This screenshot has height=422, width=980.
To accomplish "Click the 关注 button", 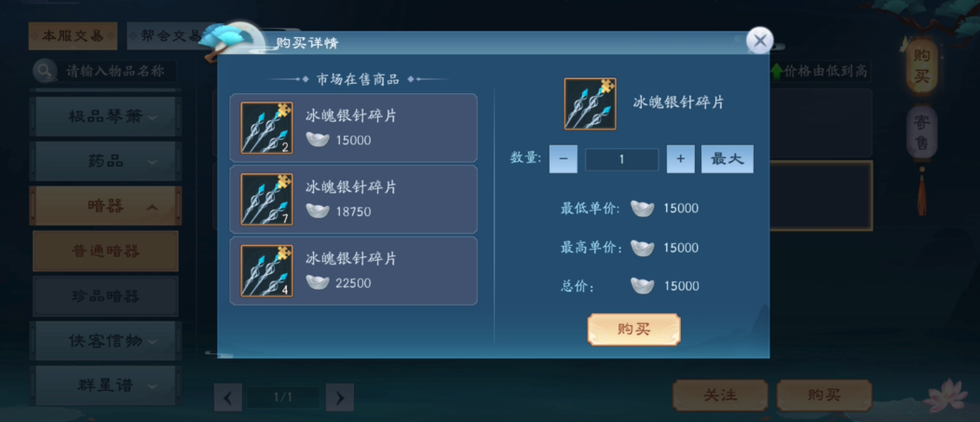I will (x=720, y=395).
